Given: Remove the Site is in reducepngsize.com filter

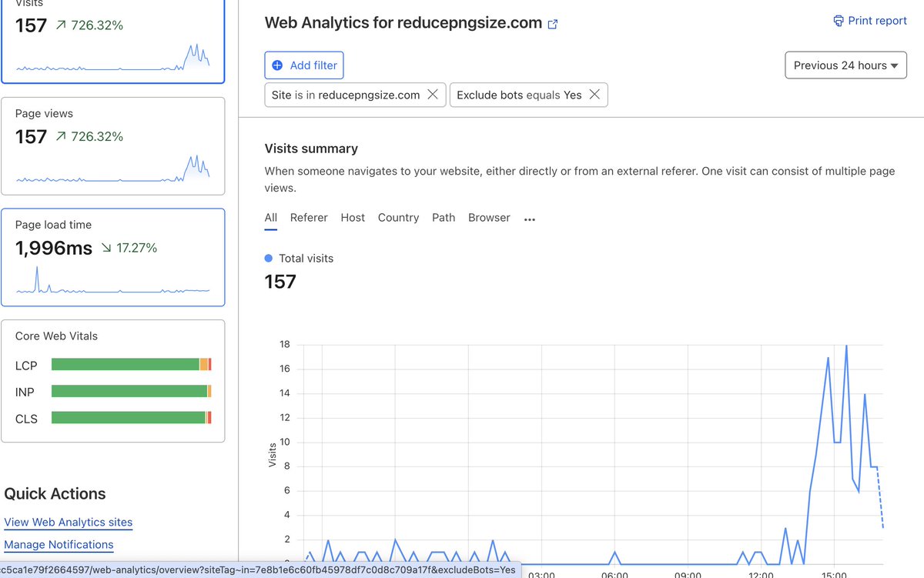Looking at the screenshot, I should (x=433, y=95).
